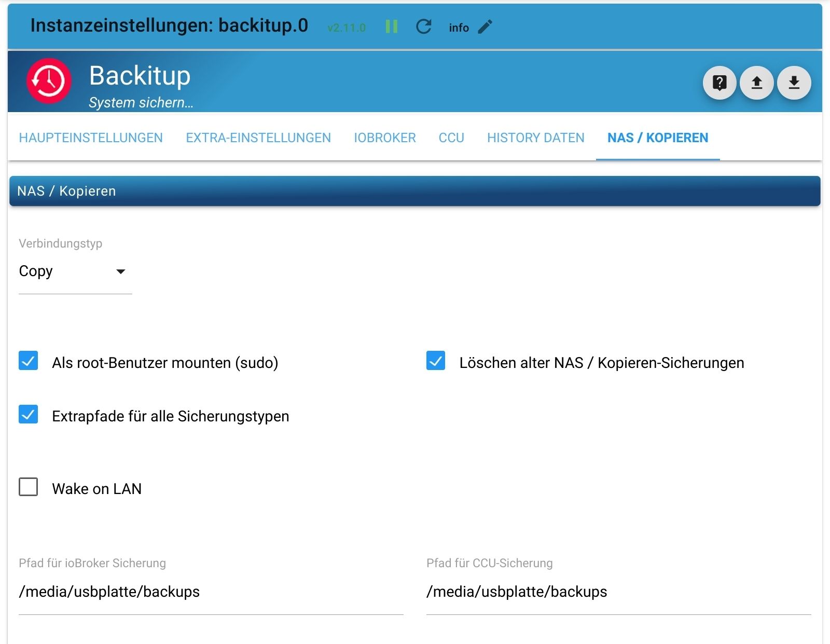
Task: Open the History Daten tab
Action: point(536,138)
